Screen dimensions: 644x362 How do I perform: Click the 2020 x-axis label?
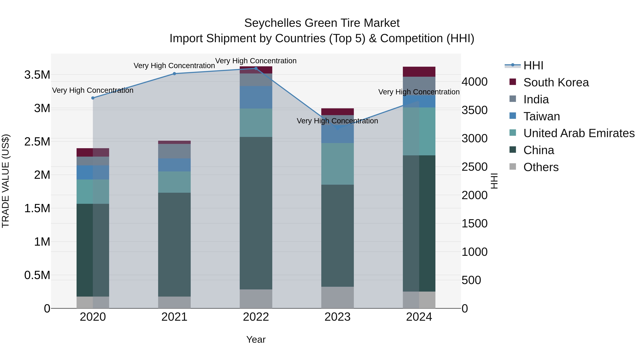point(93,317)
